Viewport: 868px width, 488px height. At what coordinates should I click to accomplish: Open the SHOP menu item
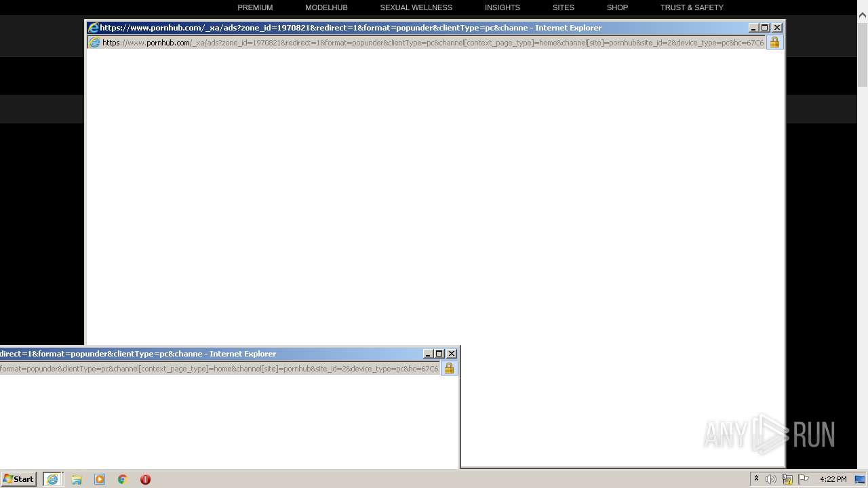tap(617, 7)
